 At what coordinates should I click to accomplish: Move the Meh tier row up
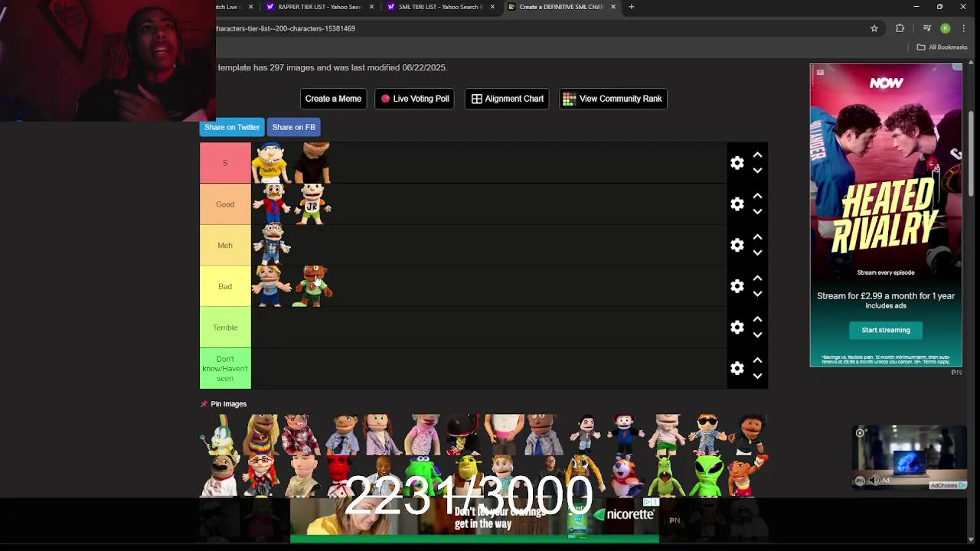(757, 237)
